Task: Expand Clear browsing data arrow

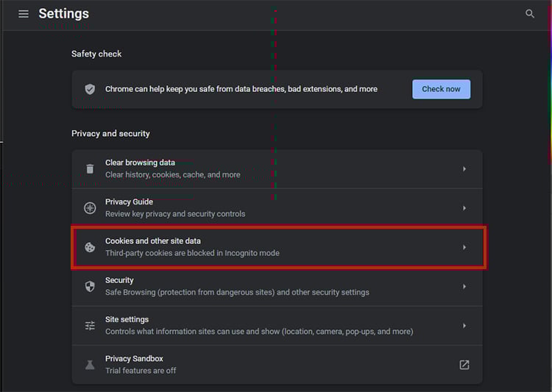Action: (464, 169)
